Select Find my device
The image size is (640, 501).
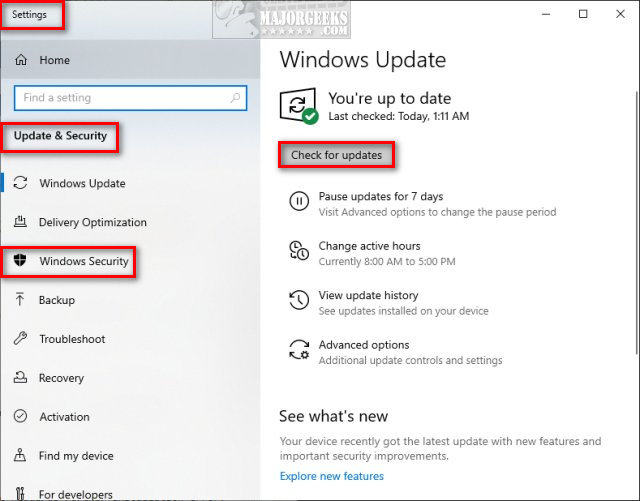(130, 456)
